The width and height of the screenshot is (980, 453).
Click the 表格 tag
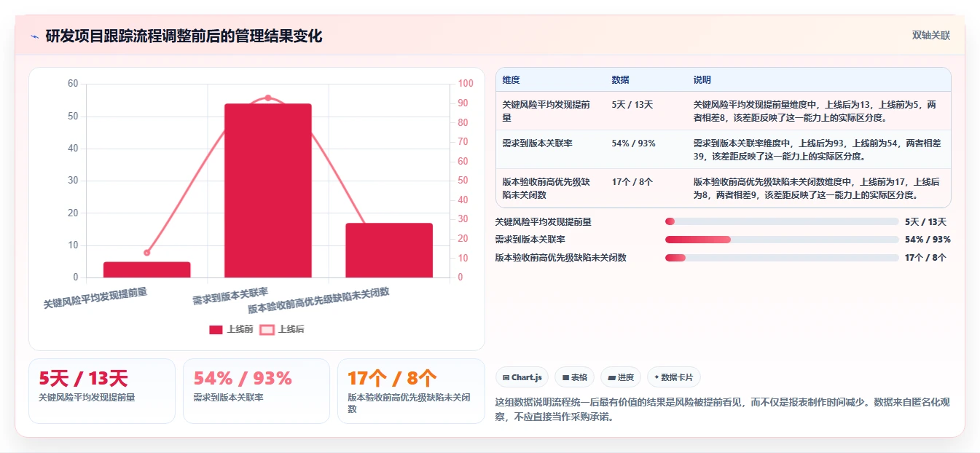point(574,377)
